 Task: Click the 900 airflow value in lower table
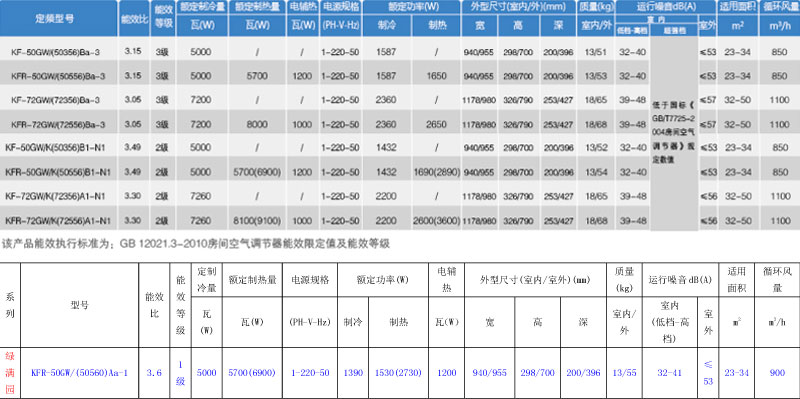[777, 373]
